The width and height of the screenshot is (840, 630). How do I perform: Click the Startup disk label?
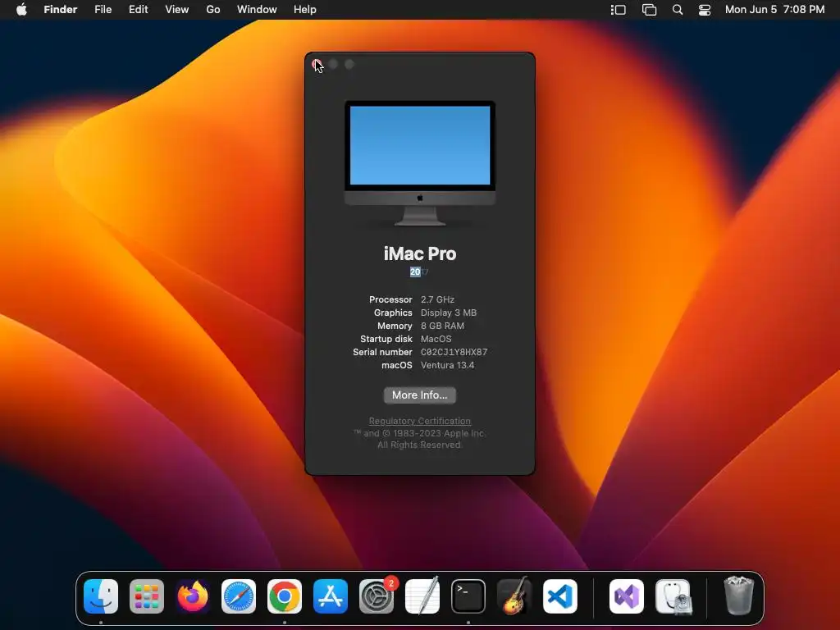coord(386,339)
